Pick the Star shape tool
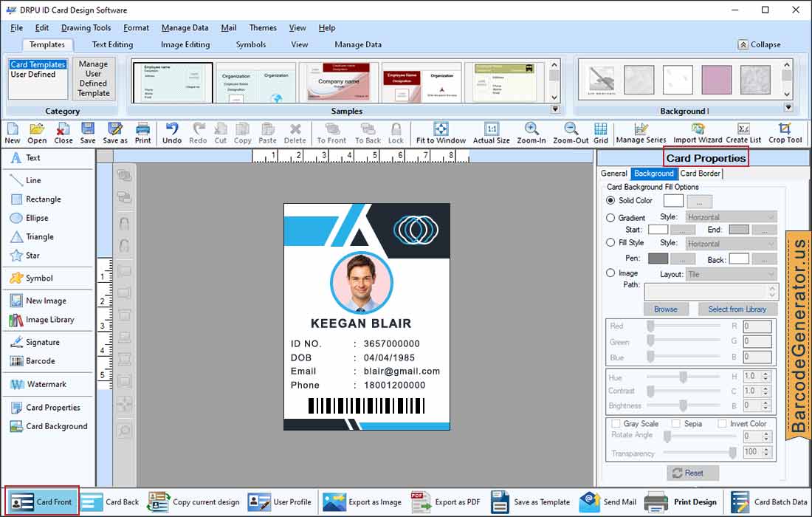This screenshot has width=812, height=517. (25, 256)
